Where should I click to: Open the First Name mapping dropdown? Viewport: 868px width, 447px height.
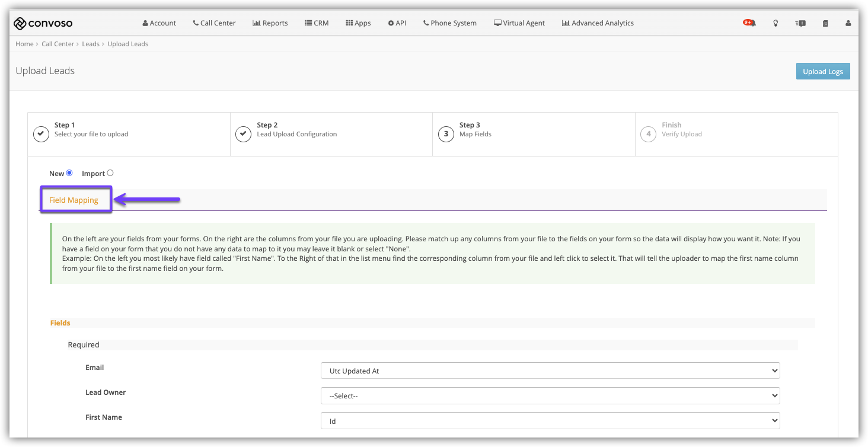tap(550, 421)
